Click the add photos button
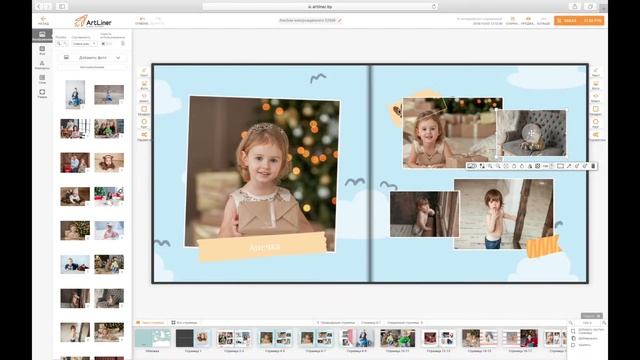Image resolution: width=640 pixels, height=360 pixels. point(92,58)
